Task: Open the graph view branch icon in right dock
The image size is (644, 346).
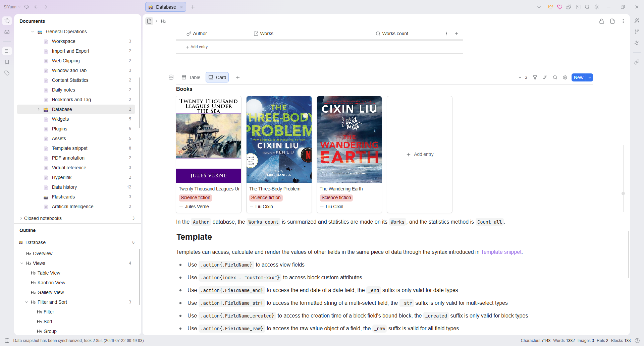Action: [637, 32]
